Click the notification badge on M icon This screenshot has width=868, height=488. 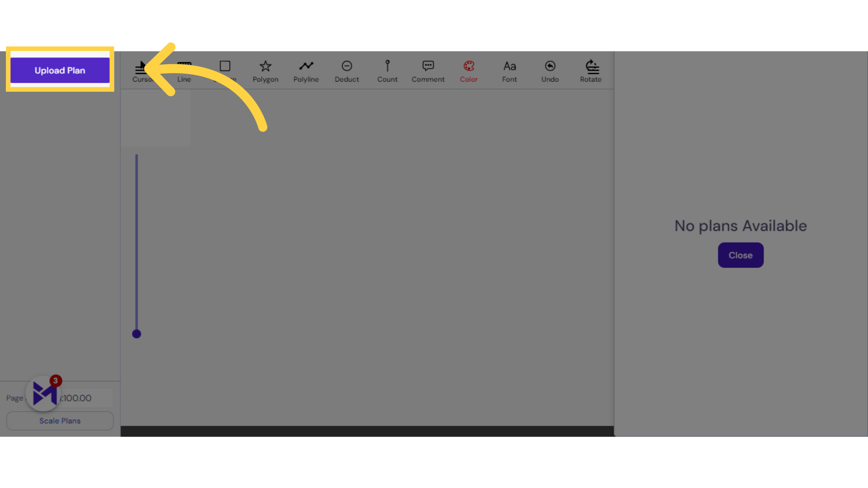(x=55, y=380)
